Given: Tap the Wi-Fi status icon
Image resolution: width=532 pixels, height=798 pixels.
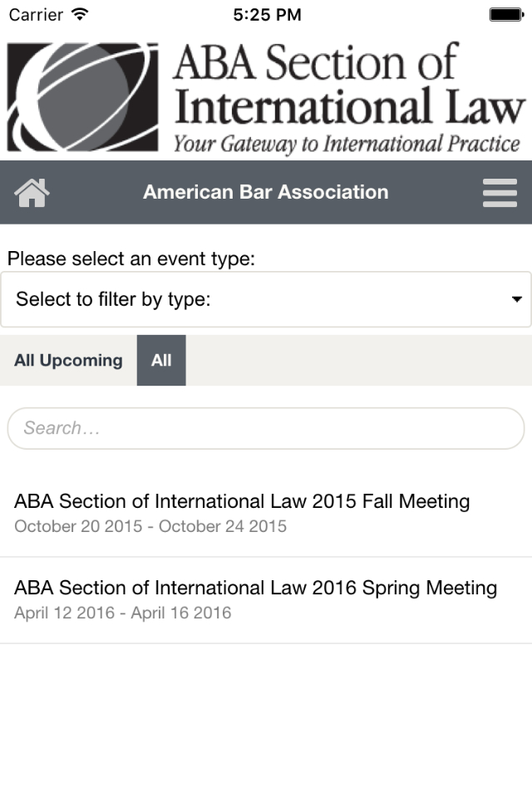Looking at the screenshot, I should pos(80,14).
